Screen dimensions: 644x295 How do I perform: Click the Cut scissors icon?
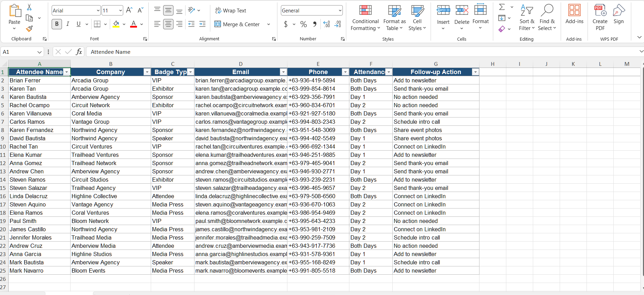point(29,7)
